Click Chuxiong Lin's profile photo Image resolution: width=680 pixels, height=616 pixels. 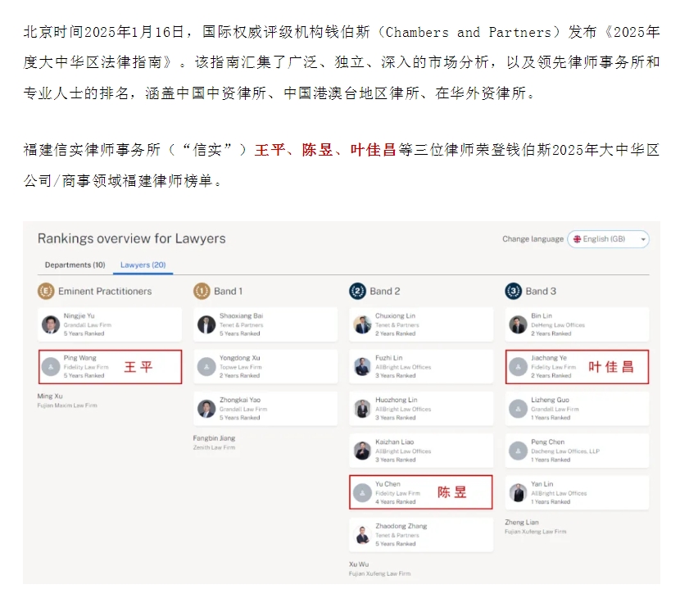tap(362, 324)
